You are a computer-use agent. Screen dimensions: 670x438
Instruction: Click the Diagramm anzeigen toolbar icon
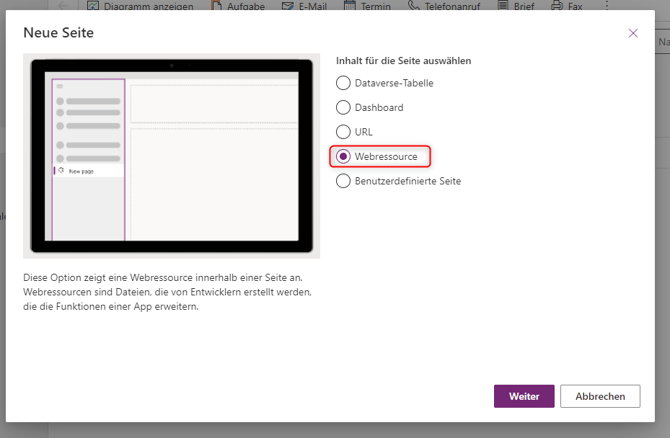(x=94, y=5)
